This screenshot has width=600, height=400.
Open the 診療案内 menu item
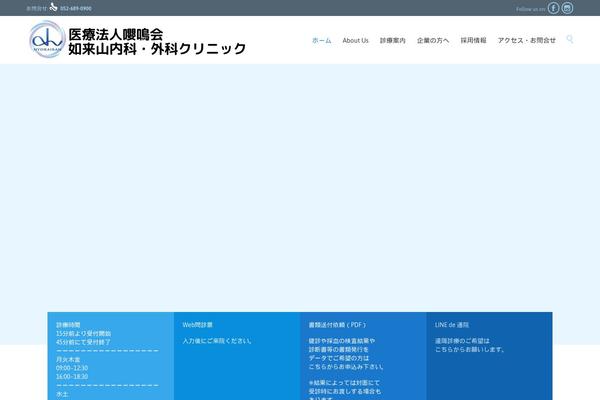click(393, 40)
